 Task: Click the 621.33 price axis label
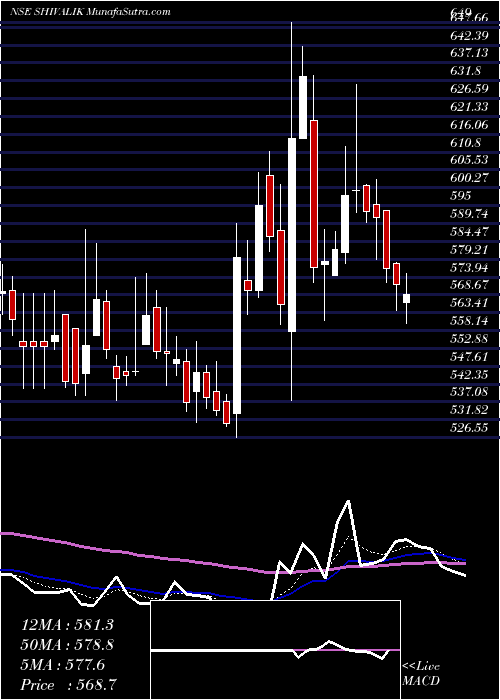click(469, 107)
